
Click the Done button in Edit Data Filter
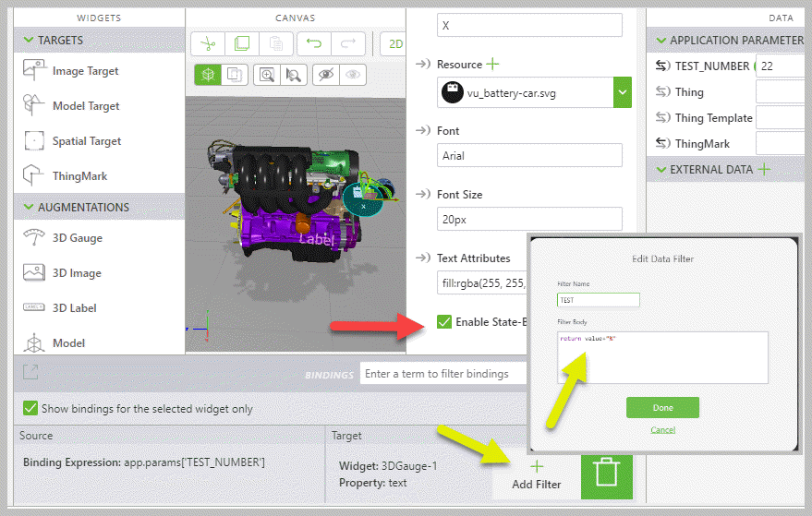662,408
